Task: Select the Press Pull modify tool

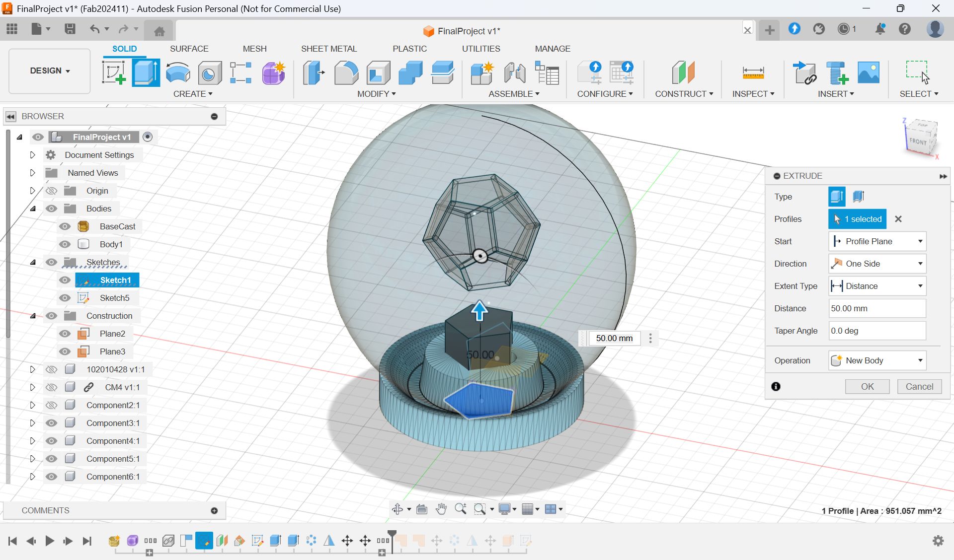Action: click(x=314, y=72)
